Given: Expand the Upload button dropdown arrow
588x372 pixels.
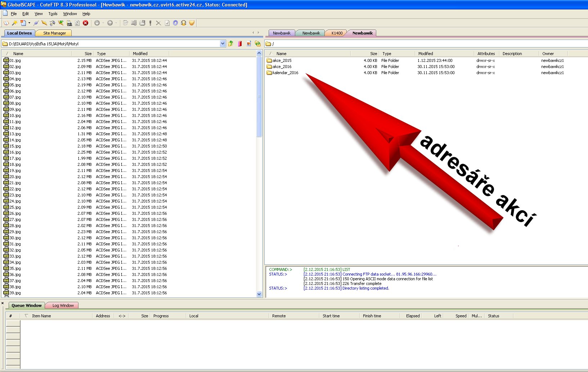Looking at the screenshot, I should (116, 23).
